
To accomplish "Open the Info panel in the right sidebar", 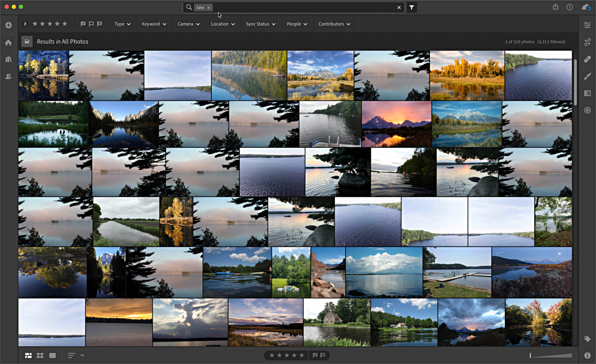I will click(x=587, y=355).
